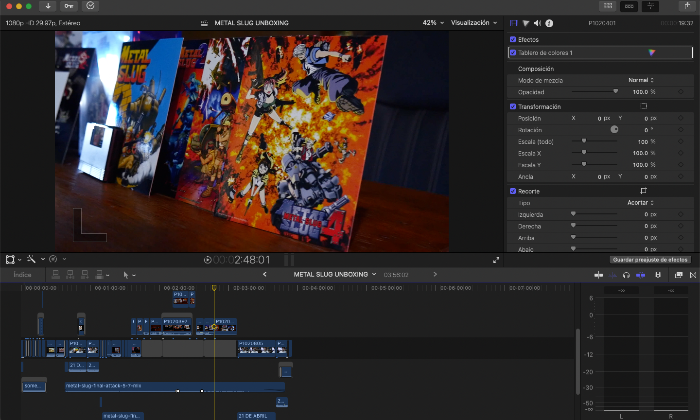
Task: Open Modo de mezcla Normal dropdown
Action: tap(641, 80)
